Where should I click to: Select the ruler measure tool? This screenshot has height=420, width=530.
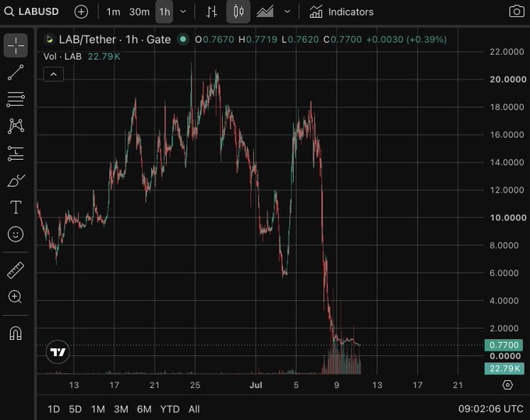16,270
